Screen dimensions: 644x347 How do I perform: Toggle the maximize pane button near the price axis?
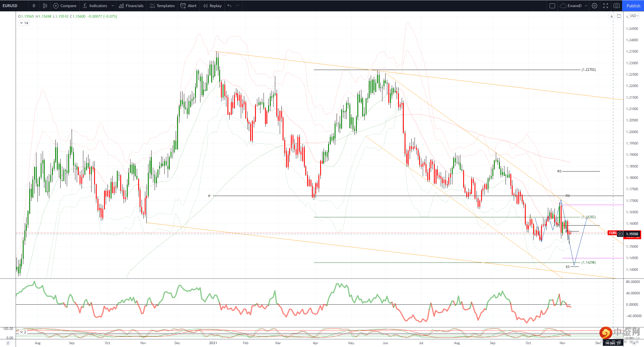tap(619, 16)
